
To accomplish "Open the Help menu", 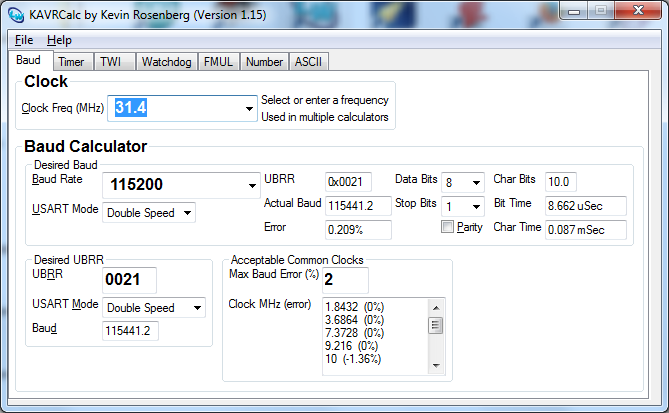I will tap(59, 40).
